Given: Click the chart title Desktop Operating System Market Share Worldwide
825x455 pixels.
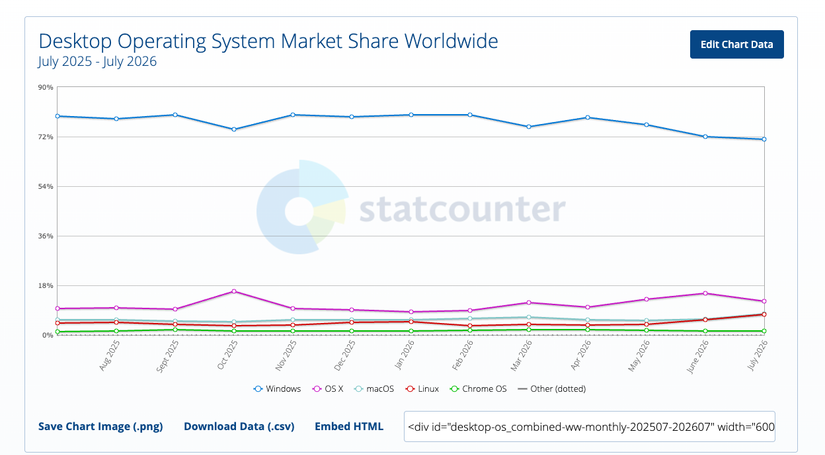Looking at the screenshot, I should click(x=268, y=41).
